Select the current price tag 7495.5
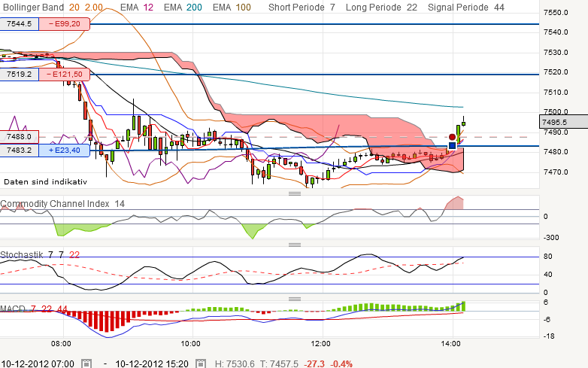588x368 pixels. 563,122
